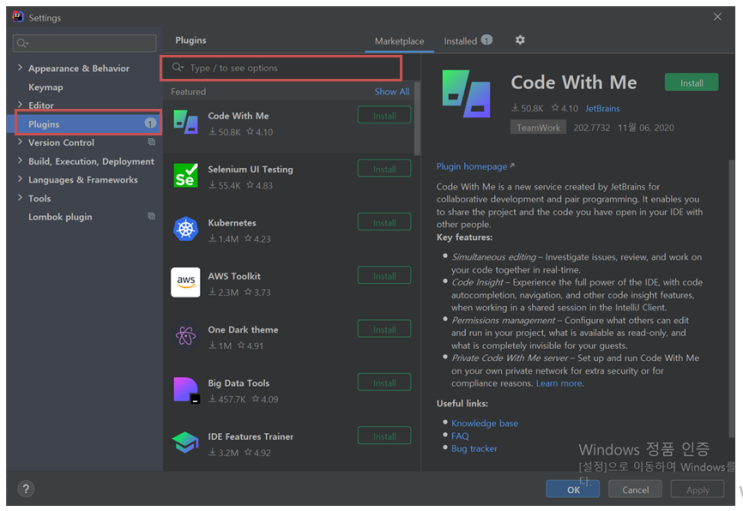
Task: Click the plugin list vertical scrollbar
Action: 417,119
